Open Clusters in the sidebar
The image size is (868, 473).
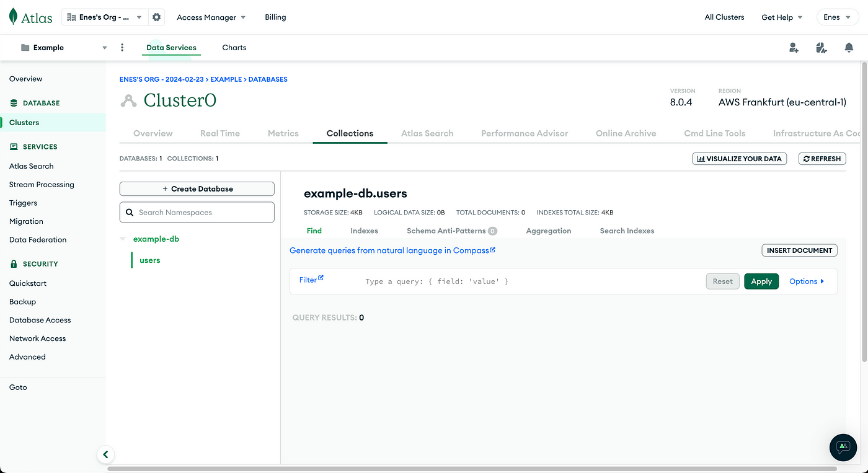[24, 122]
